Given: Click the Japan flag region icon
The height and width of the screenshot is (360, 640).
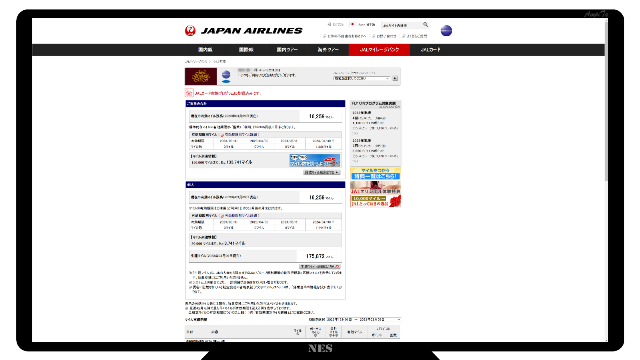Looking at the screenshot, I should [x=353, y=24].
